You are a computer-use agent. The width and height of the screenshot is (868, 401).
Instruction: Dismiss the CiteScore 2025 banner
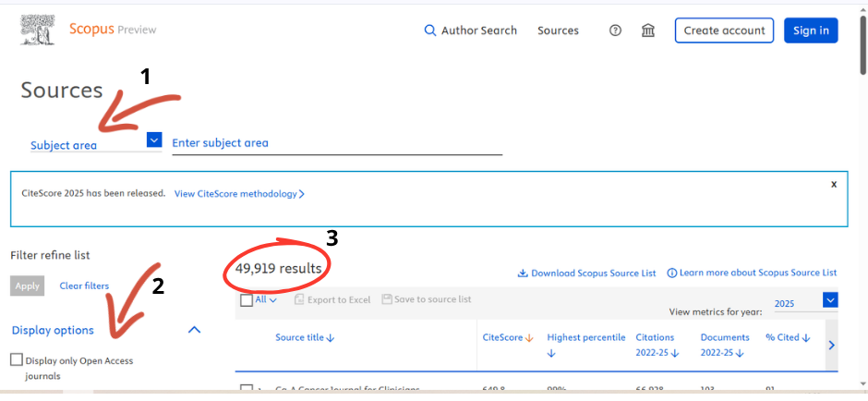[834, 185]
